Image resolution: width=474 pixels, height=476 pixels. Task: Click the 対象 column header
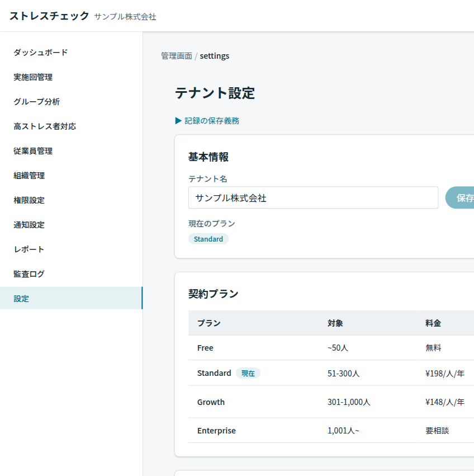coord(335,323)
